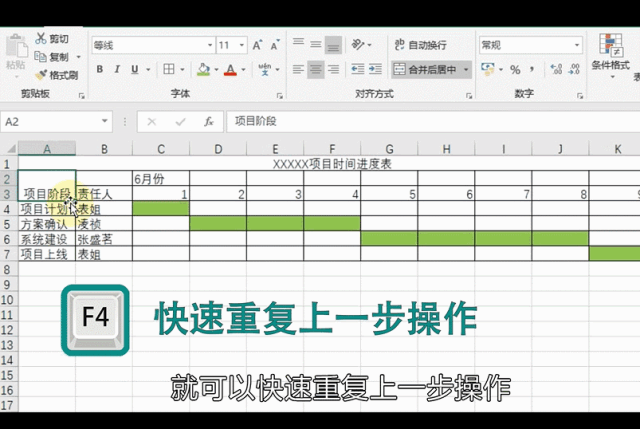Open the Borders dropdown arrow

click(x=182, y=70)
